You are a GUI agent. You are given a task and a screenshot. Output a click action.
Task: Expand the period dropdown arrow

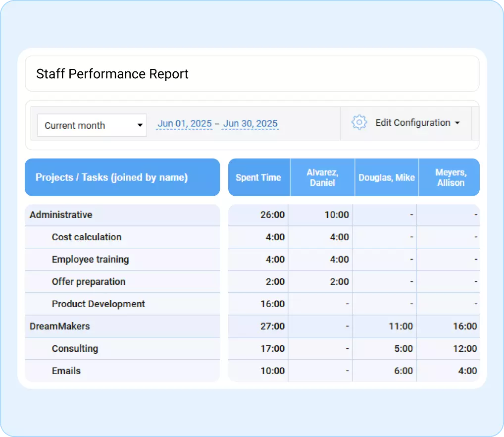coord(139,125)
